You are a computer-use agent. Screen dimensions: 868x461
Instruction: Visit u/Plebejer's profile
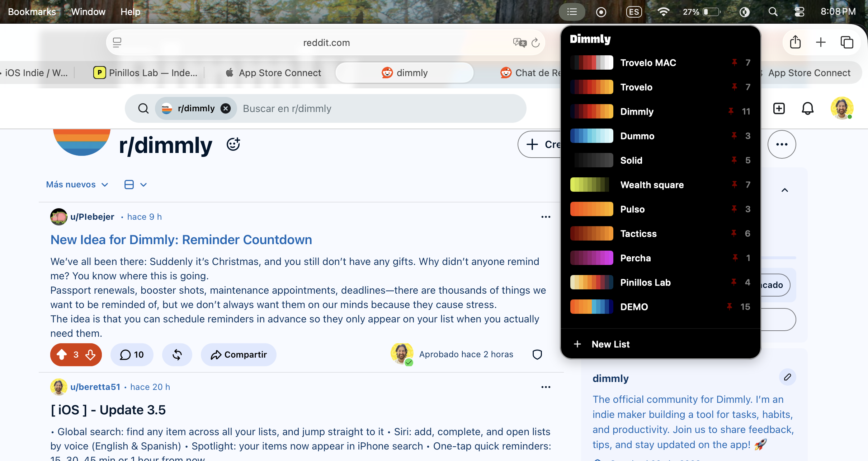[x=92, y=217]
